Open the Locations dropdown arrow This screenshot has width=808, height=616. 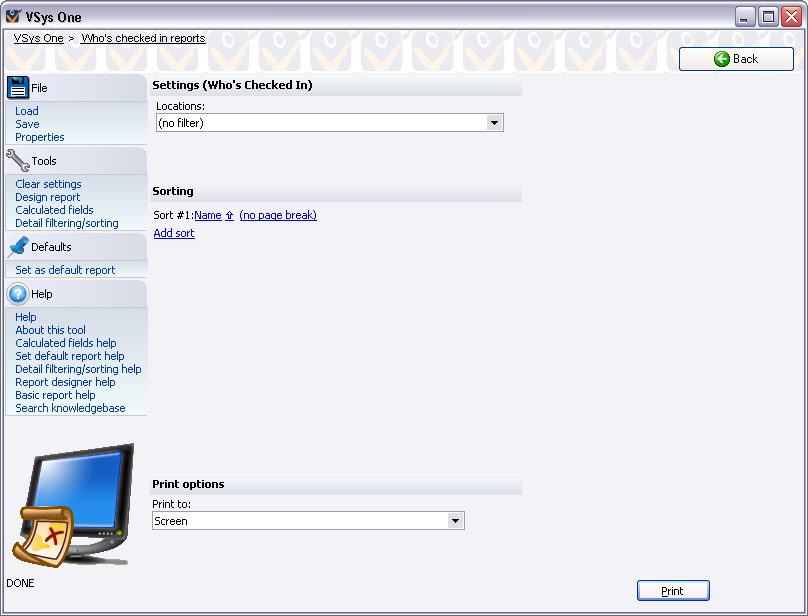coord(494,123)
